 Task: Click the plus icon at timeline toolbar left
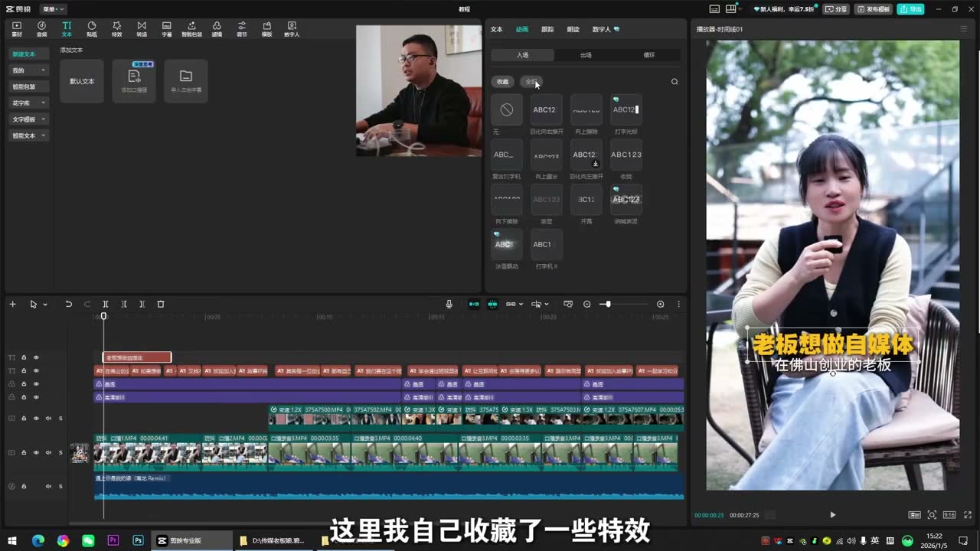[x=12, y=304]
